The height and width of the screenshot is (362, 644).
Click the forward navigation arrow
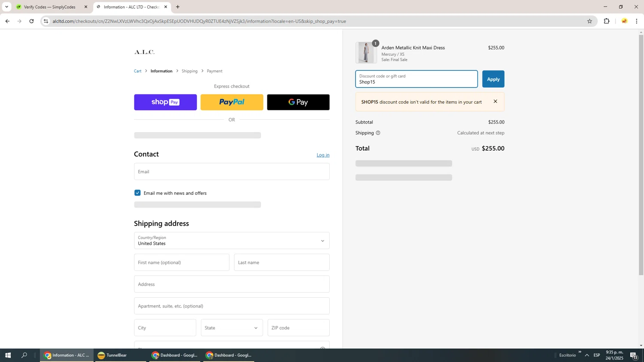click(19, 21)
